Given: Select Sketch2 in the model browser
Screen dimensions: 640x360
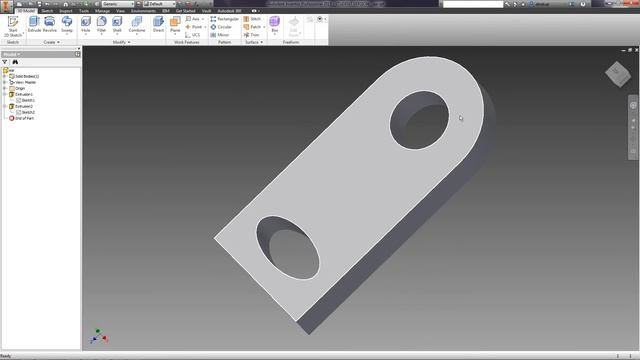Looking at the screenshot, I should tap(25, 112).
